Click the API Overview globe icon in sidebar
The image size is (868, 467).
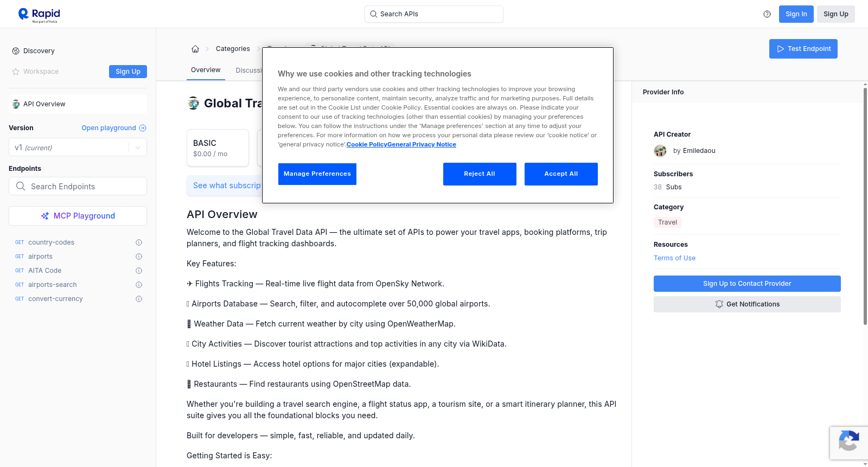pyautogui.click(x=16, y=104)
